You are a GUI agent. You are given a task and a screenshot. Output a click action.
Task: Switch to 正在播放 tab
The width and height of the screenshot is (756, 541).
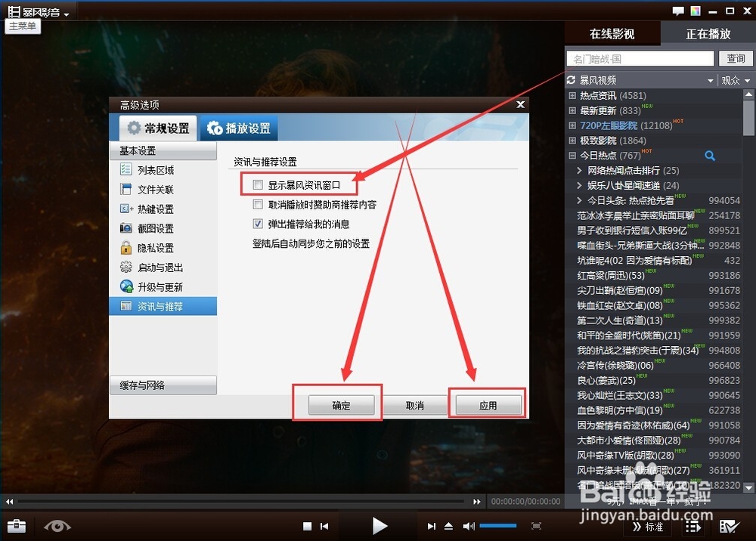click(708, 34)
